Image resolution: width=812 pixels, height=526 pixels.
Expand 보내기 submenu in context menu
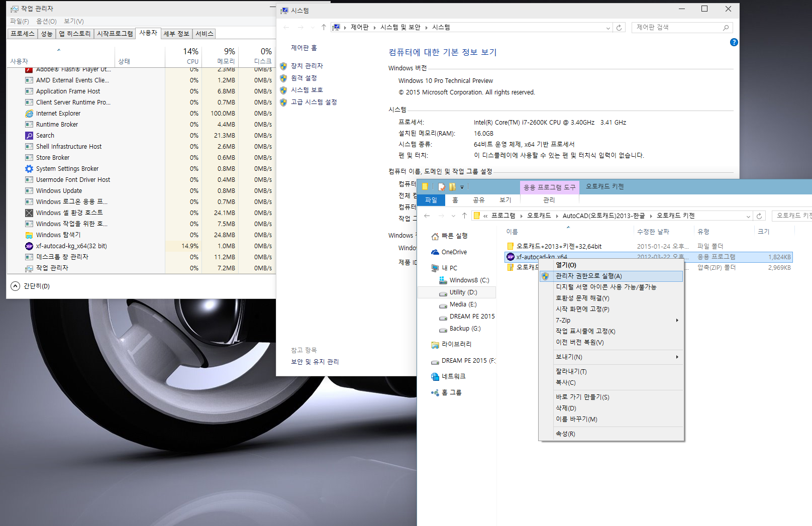click(x=677, y=357)
